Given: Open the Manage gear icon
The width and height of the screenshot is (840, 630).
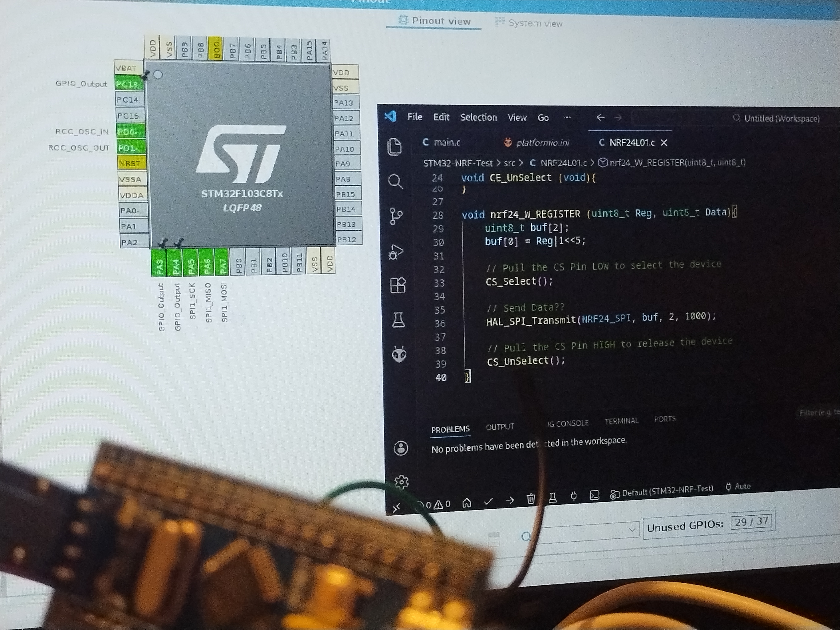Looking at the screenshot, I should tap(401, 482).
